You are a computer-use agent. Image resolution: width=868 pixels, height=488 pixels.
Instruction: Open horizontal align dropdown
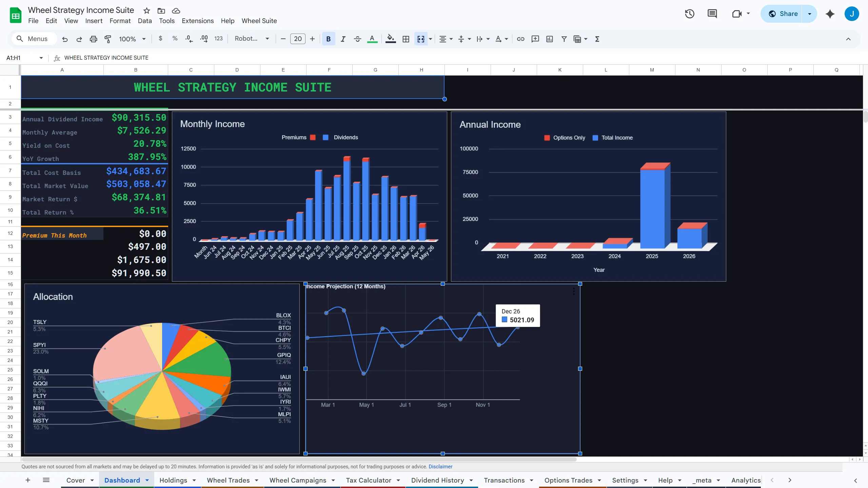[x=446, y=39]
